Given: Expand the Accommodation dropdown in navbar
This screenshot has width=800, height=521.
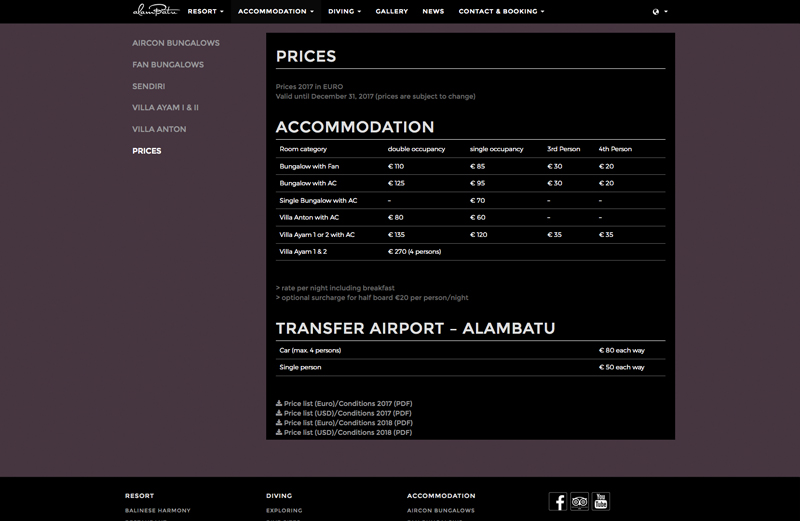Looking at the screenshot, I should click(x=276, y=11).
